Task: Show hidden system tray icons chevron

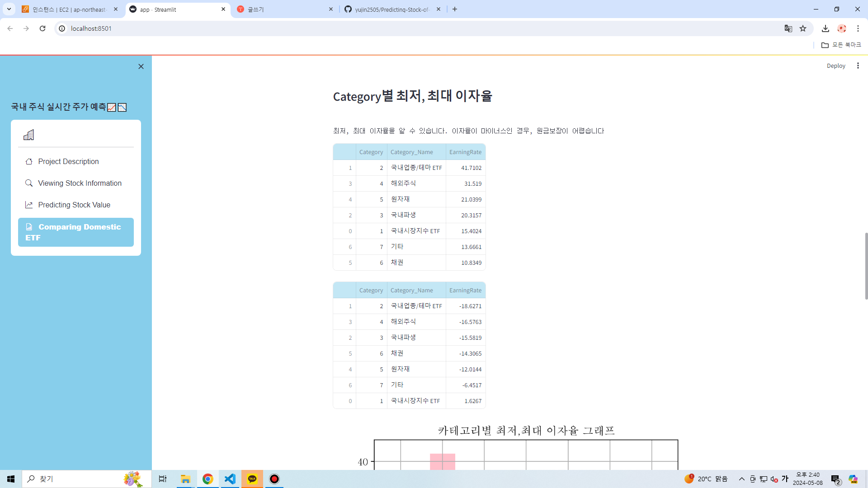Action: (x=741, y=479)
